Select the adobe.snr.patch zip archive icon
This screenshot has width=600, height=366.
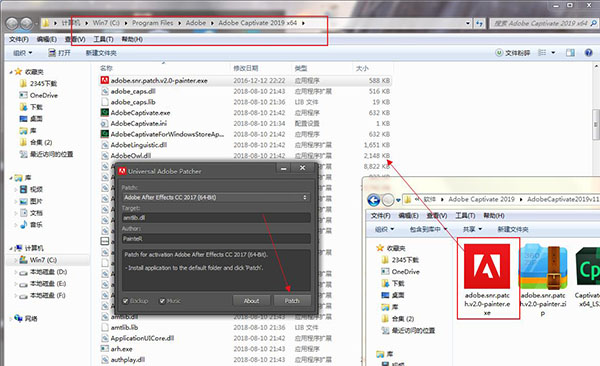[x=543, y=267]
